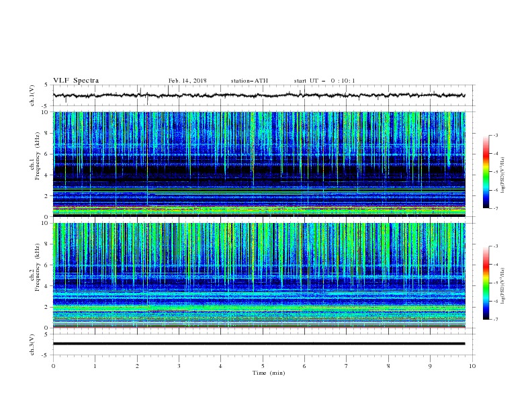Click time axis tick label "1"
Screen dimensions: 532x411
(95, 366)
